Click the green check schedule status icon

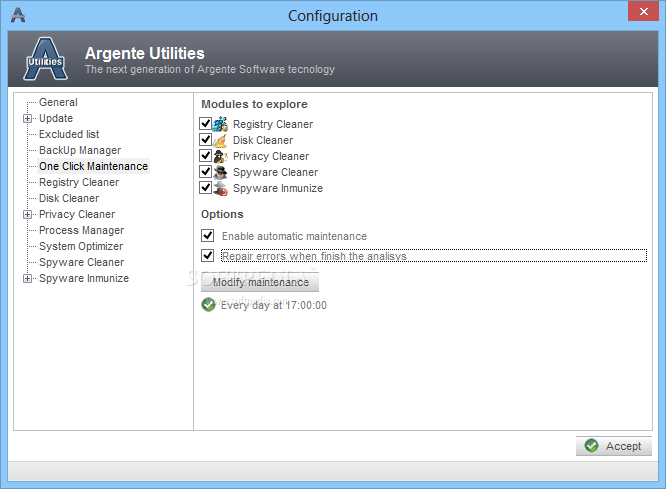coord(208,305)
